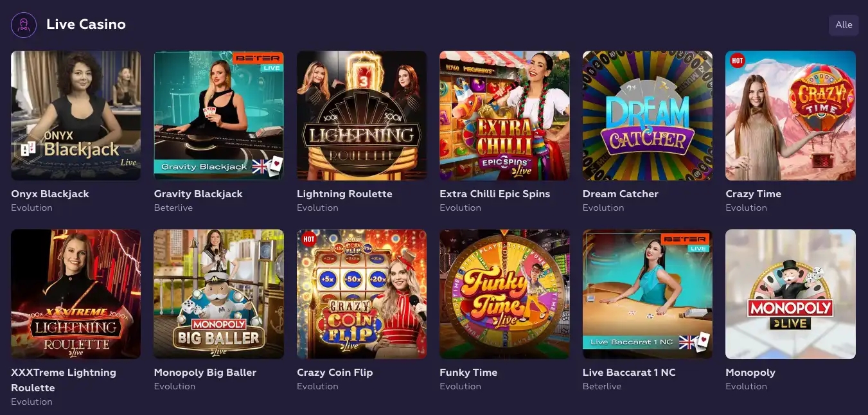Image resolution: width=868 pixels, height=415 pixels.
Task: Click the HOT badge on Crazy Coin Flip
Action: [x=309, y=239]
